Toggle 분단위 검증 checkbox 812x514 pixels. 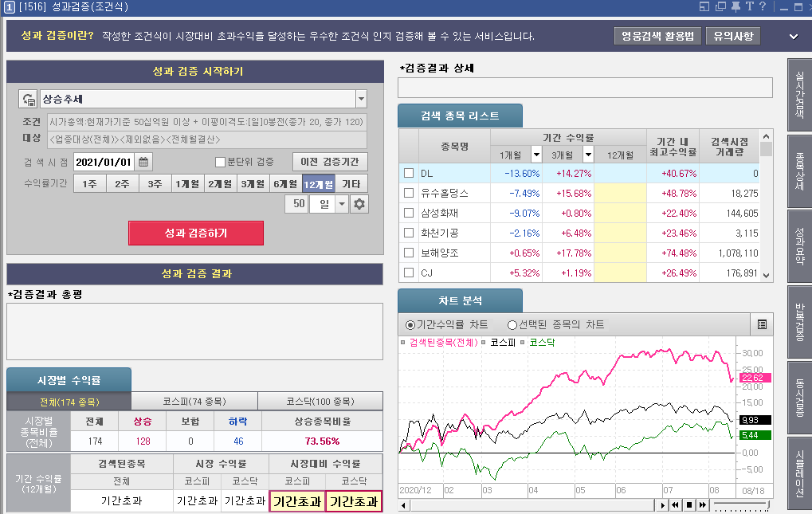pyautogui.click(x=220, y=162)
